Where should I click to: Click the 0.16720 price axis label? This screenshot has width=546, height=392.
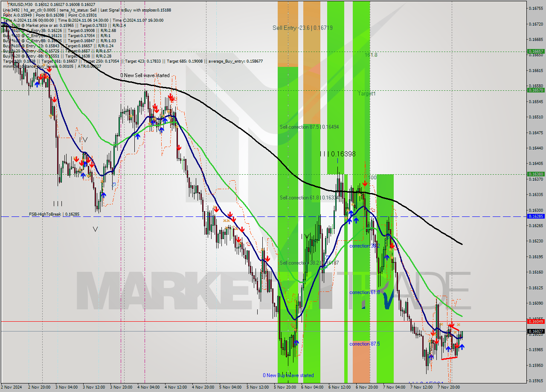[x=536, y=24]
